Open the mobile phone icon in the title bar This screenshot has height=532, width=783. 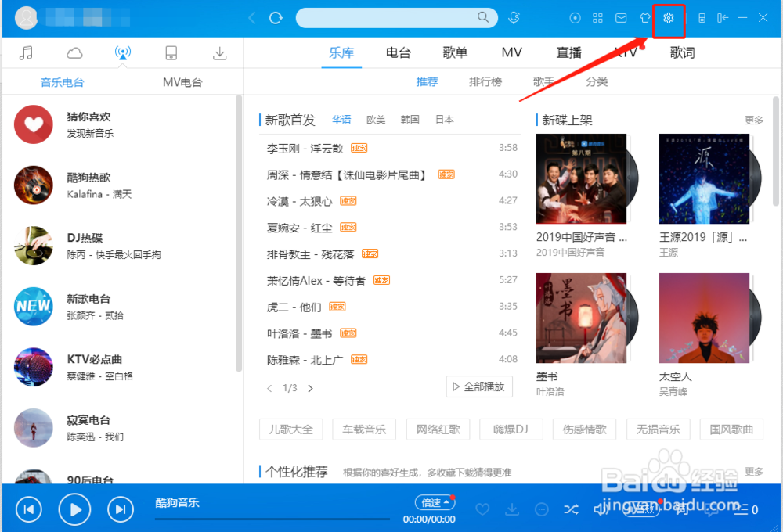coord(702,19)
